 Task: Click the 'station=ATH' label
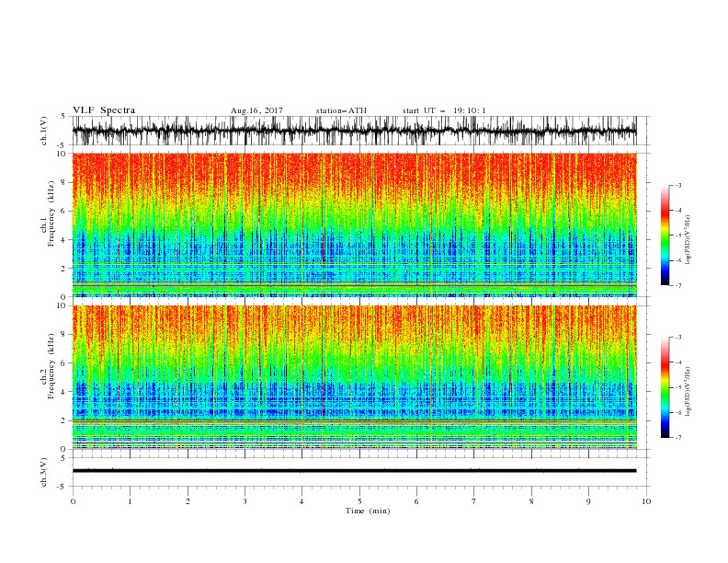coord(341,110)
